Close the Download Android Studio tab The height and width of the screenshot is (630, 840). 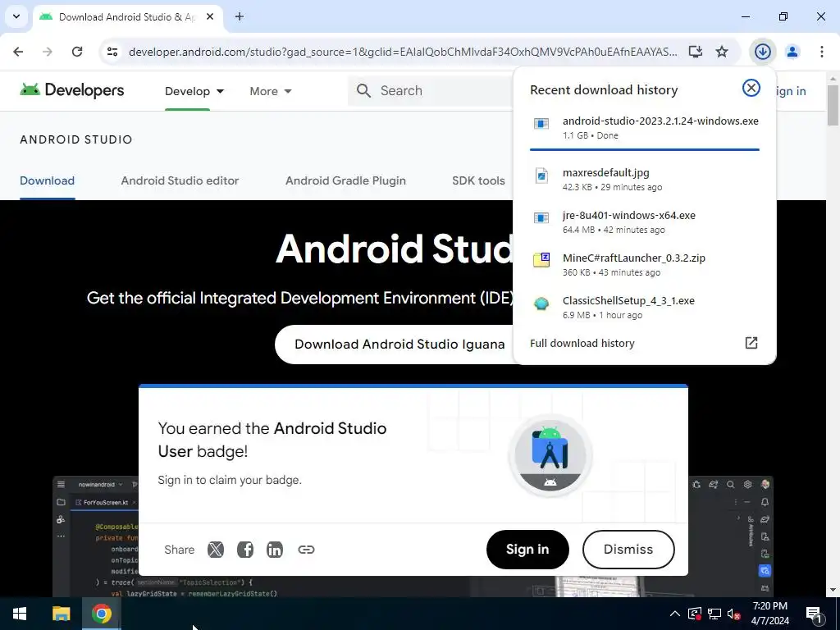210,16
